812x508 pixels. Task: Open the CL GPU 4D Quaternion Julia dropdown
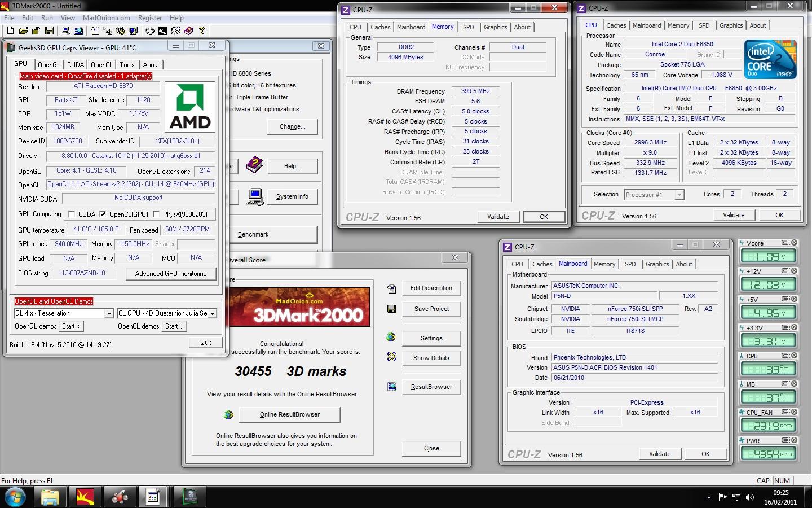212,313
